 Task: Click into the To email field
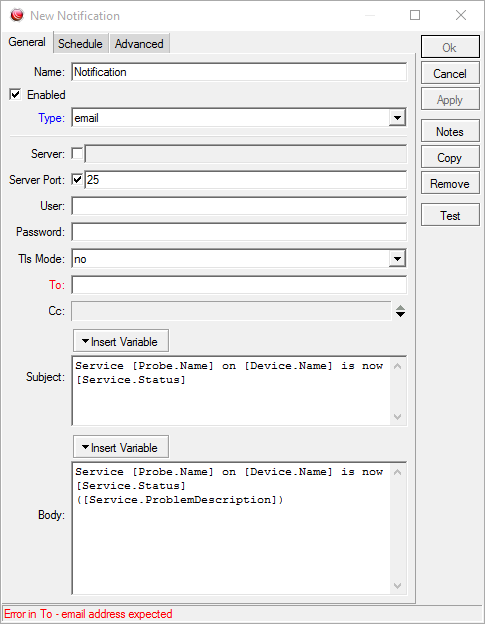(x=239, y=285)
